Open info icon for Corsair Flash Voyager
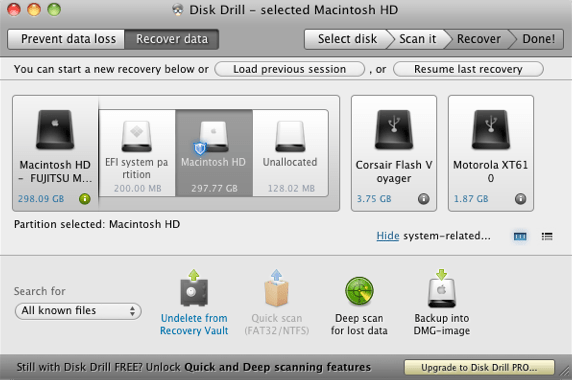The image size is (572, 380). [x=424, y=199]
